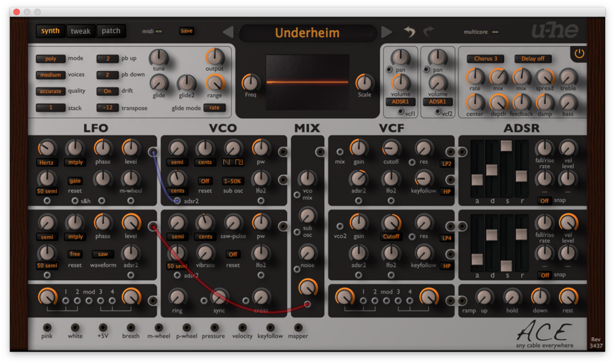The height and width of the screenshot is (364, 615).
Task: Click the keyfollow source jack
Action: 270,327
